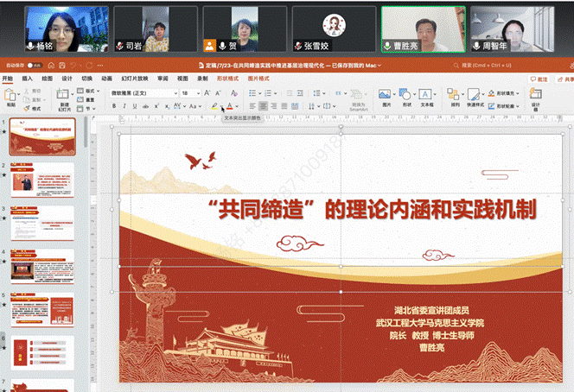
Task: Expand the Section (节) dropdown
Action: coord(94,109)
